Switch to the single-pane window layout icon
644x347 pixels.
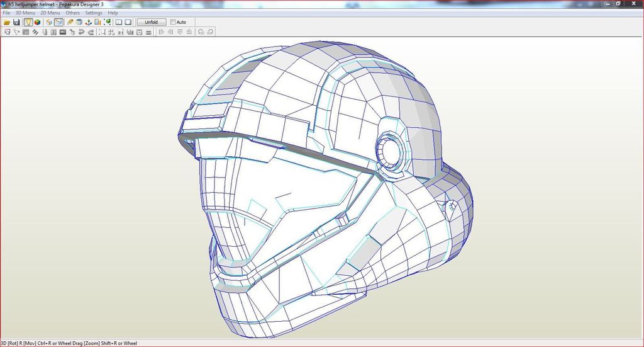click(128, 22)
